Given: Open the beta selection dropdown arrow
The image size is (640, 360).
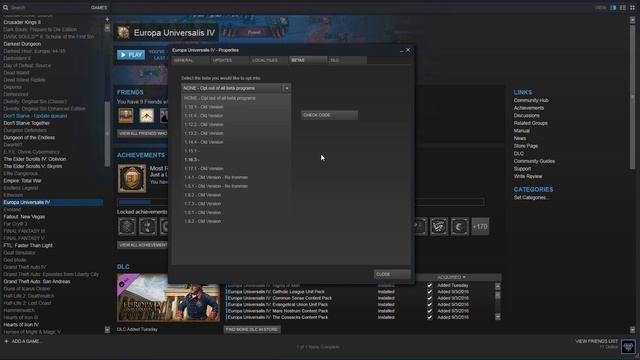Looking at the screenshot, I should tap(287, 88).
